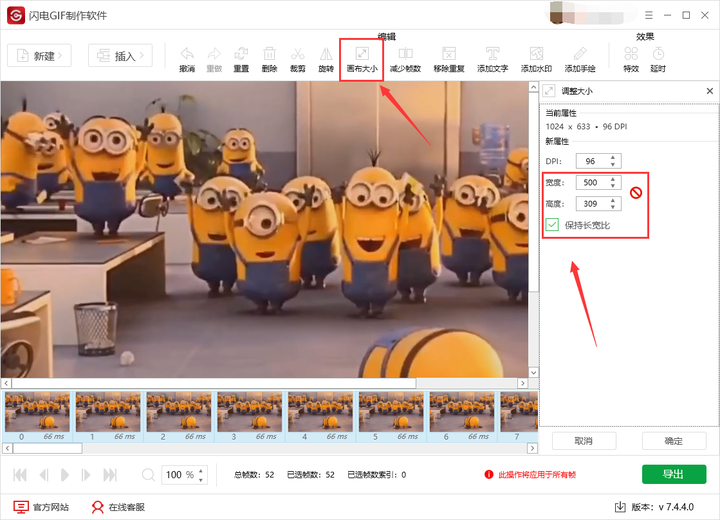Click the Reset (重置) tool
The height and width of the screenshot is (520, 720).
coord(241,59)
